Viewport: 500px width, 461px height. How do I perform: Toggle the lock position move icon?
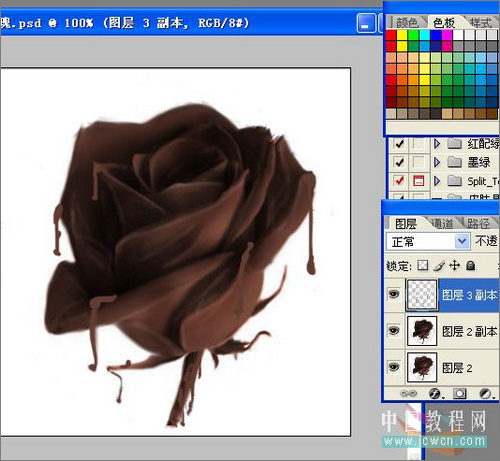click(x=455, y=266)
